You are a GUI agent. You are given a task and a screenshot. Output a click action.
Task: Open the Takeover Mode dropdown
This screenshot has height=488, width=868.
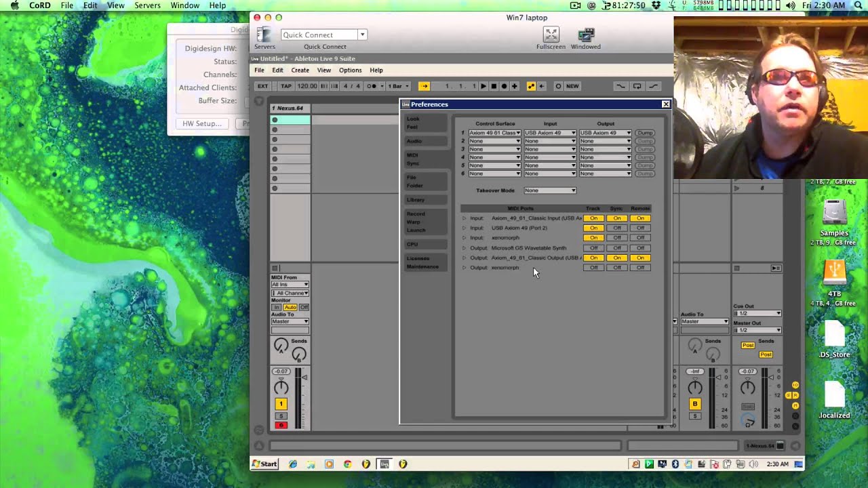click(x=550, y=190)
